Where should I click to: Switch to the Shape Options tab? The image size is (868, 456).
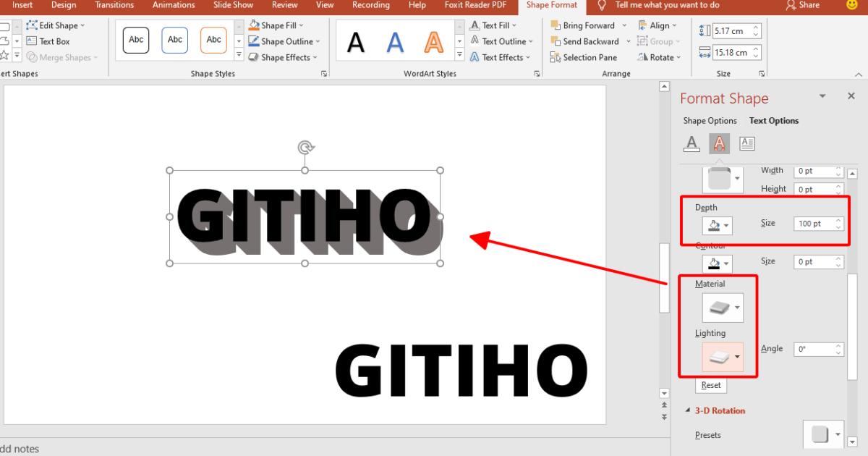coord(710,120)
